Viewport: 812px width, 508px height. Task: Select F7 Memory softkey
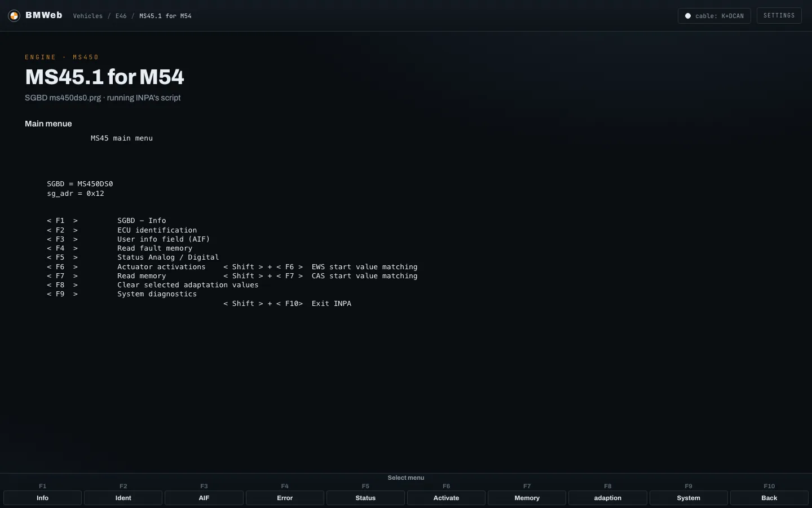click(527, 498)
